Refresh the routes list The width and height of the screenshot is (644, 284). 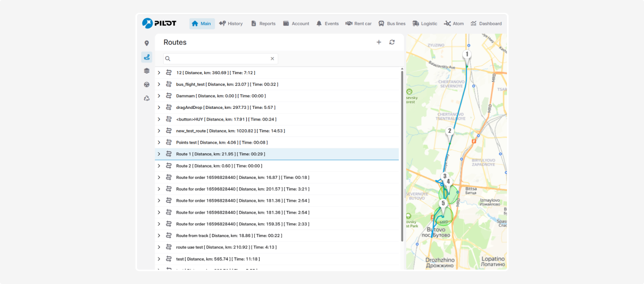coord(392,42)
